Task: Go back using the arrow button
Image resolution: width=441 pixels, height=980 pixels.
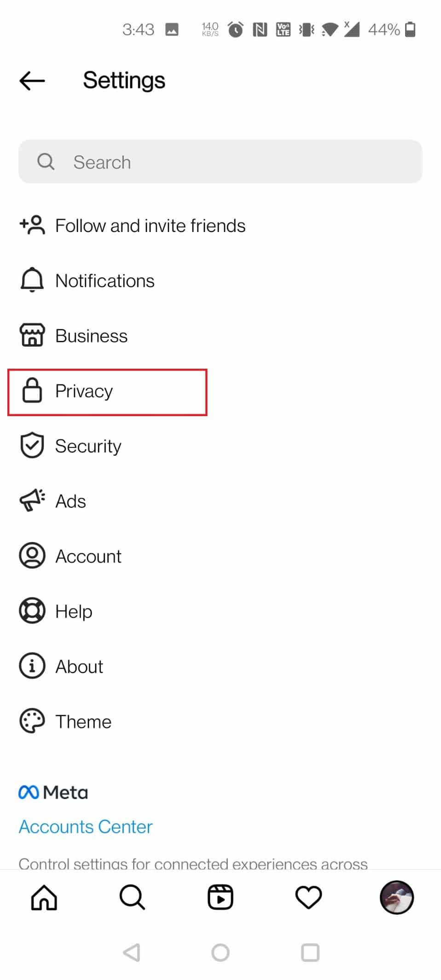Action: point(31,80)
